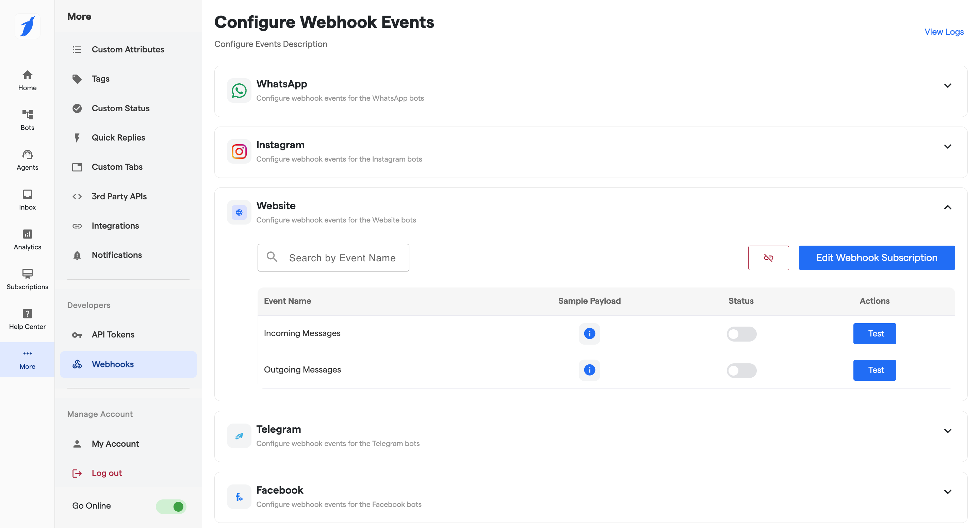Enable Outgoing Messages status toggle

pos(741,370)
